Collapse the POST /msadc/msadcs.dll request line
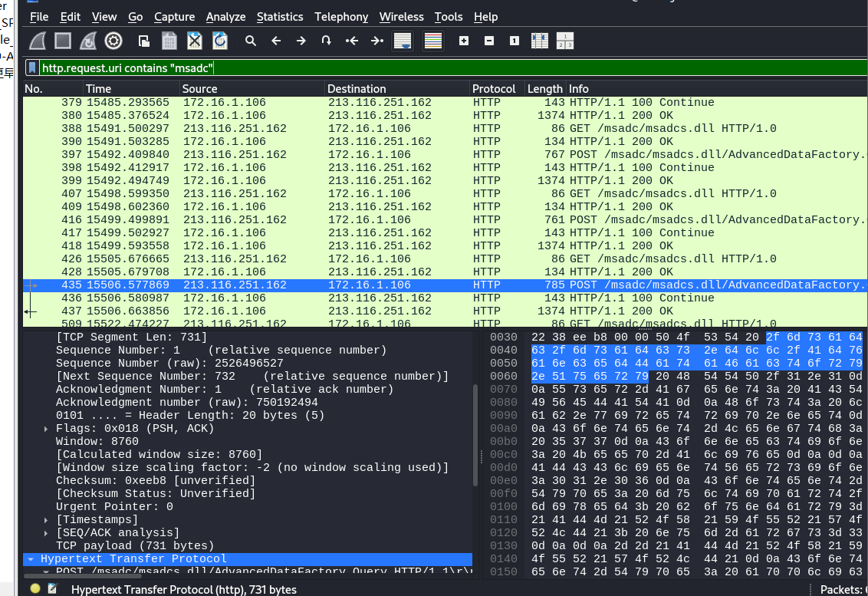 [x=46, y=571]
